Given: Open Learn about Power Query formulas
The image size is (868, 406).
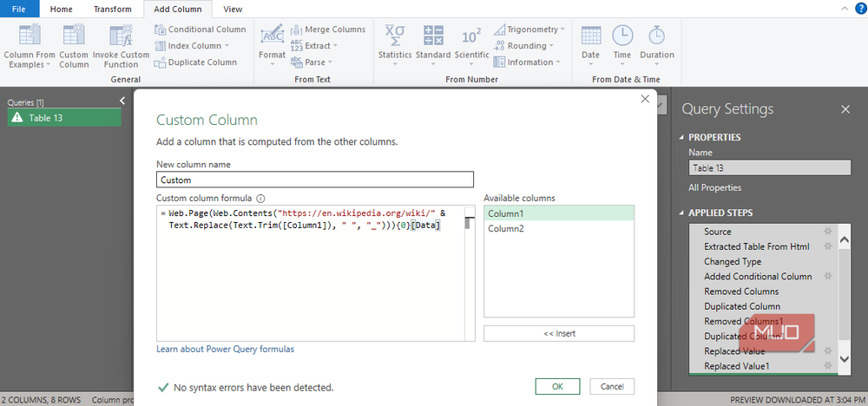Looking at the screenshot, I should pyautogui.click(x=226, y=349).
